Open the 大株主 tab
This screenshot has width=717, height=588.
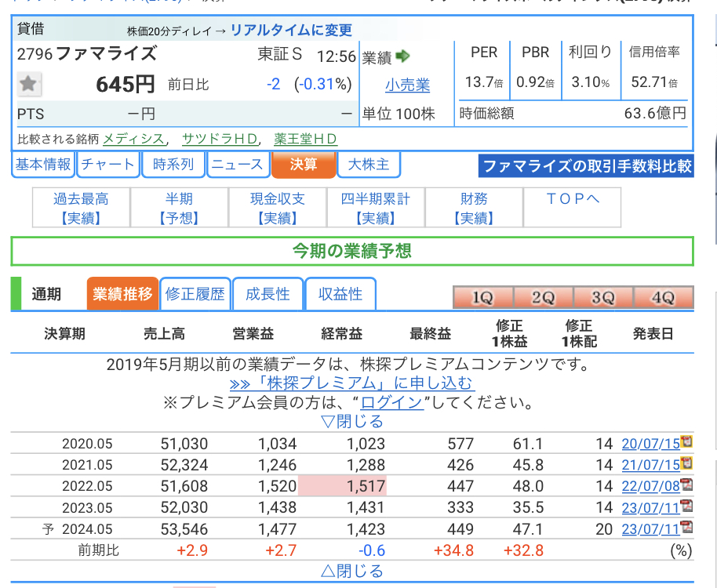click(369, 165)
